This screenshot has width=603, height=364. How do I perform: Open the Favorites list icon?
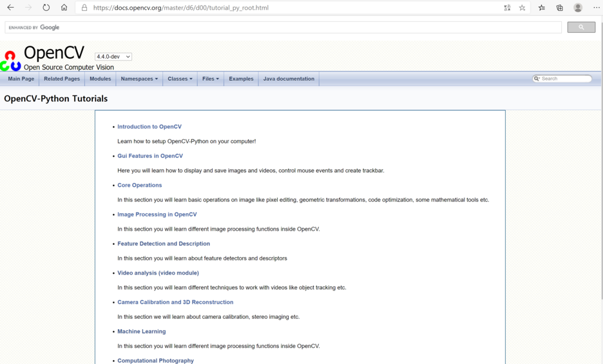tap(541, 8)
